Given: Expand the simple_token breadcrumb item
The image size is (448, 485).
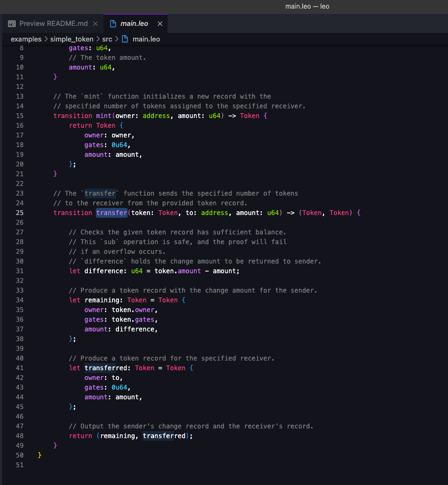Looking at the screenshot, I should pos(71,39).
